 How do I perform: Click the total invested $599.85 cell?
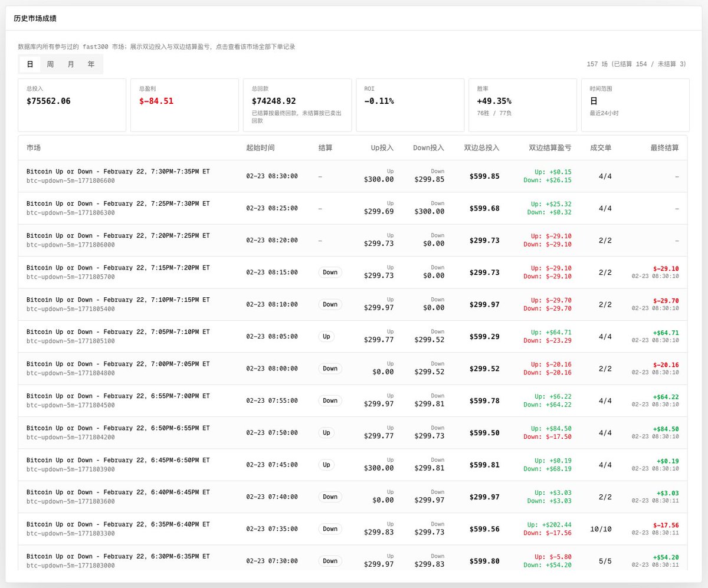click(484, 176)
